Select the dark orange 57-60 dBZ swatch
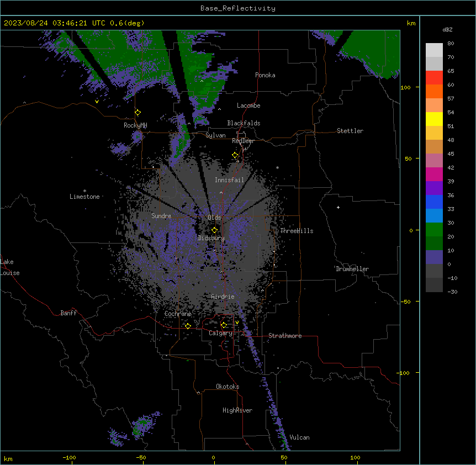 point(434,91)
